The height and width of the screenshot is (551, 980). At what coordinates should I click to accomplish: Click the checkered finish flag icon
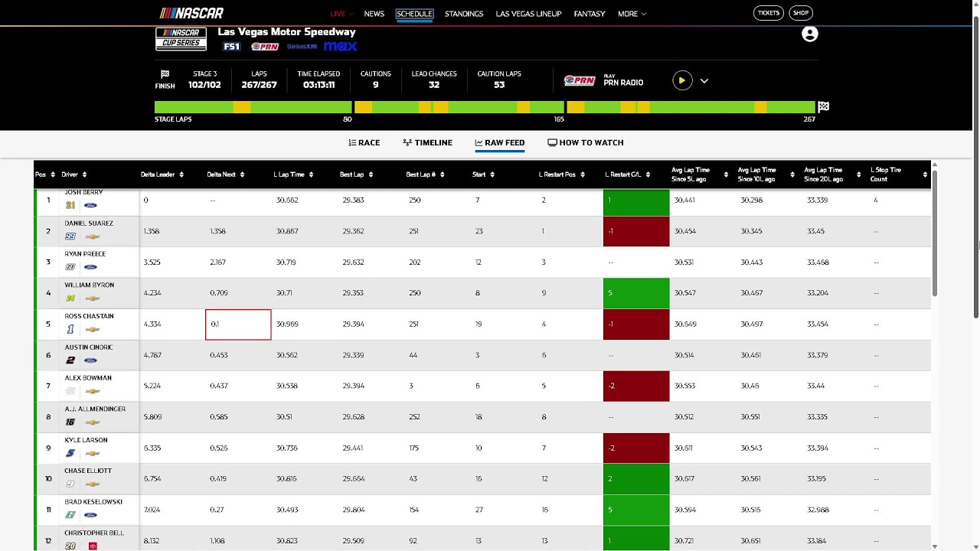pos(165,74)
